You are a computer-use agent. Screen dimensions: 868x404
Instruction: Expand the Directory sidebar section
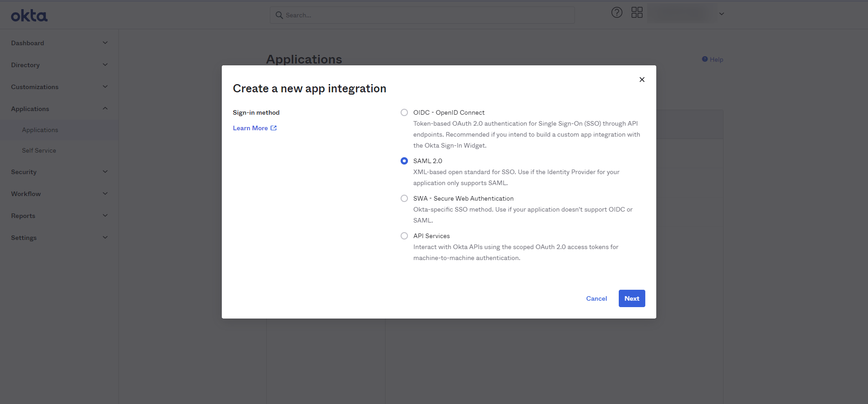click(105, 65)
